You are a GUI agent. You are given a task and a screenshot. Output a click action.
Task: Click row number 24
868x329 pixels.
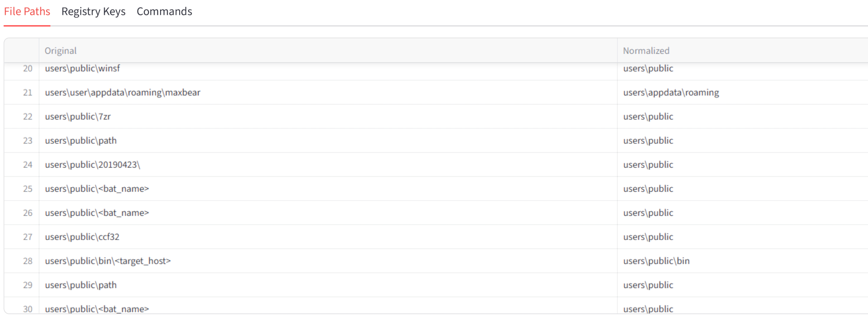coord(28,165)
